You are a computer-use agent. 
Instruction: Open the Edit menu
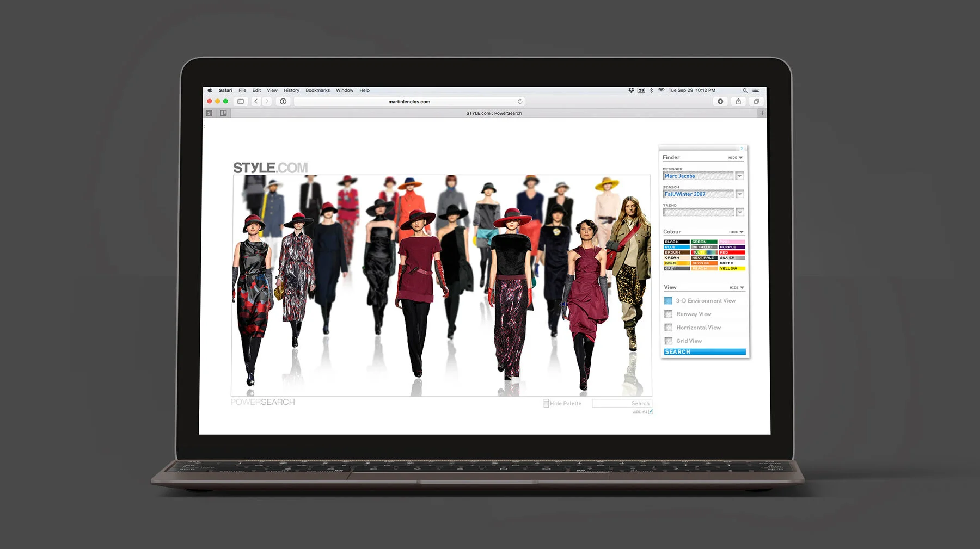click(256, 90)
